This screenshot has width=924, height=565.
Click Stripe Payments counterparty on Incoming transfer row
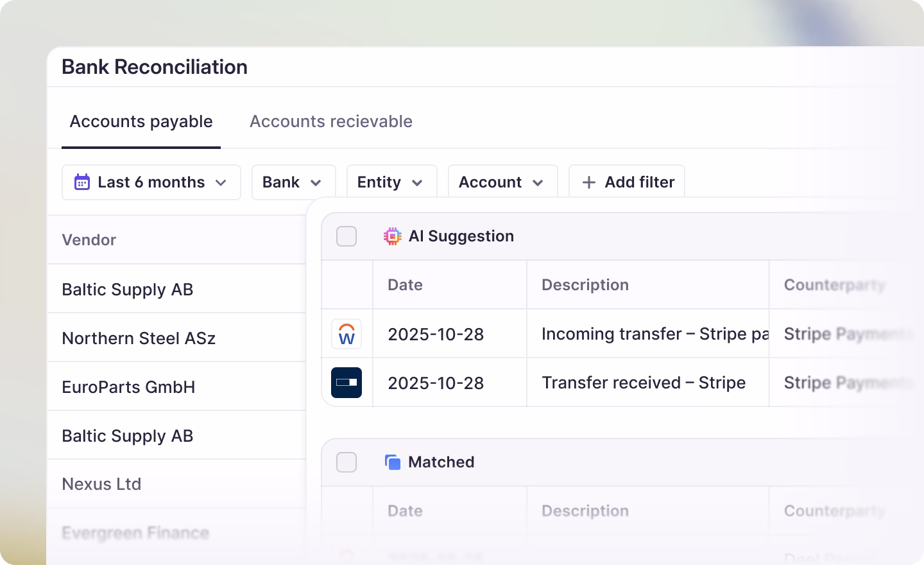[848, 334]
